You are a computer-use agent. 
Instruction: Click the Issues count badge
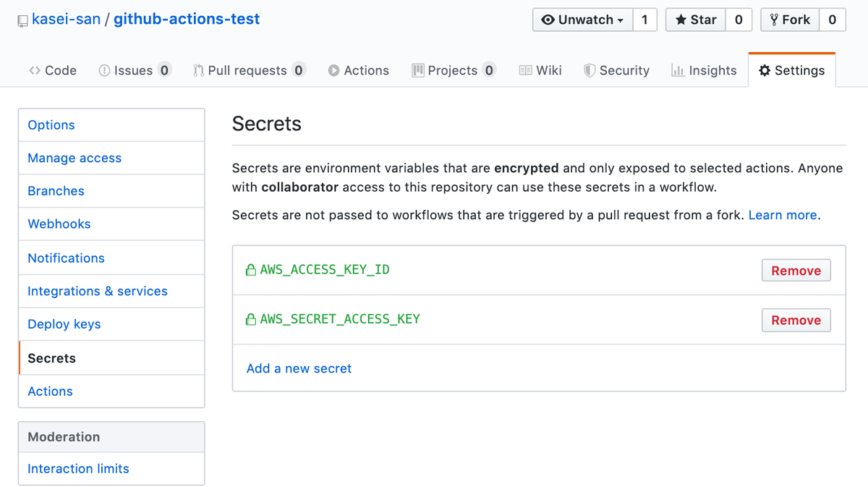(164, 70)
